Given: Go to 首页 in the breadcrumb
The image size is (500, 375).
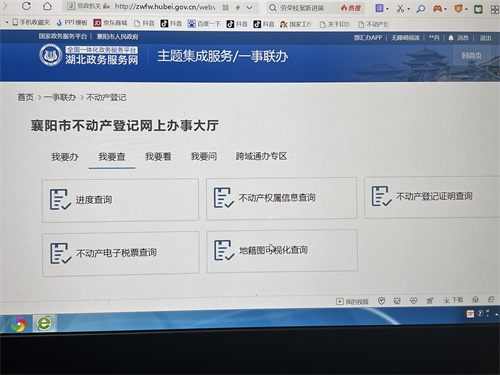Looking at the screenshot, I should click(25, 97).
